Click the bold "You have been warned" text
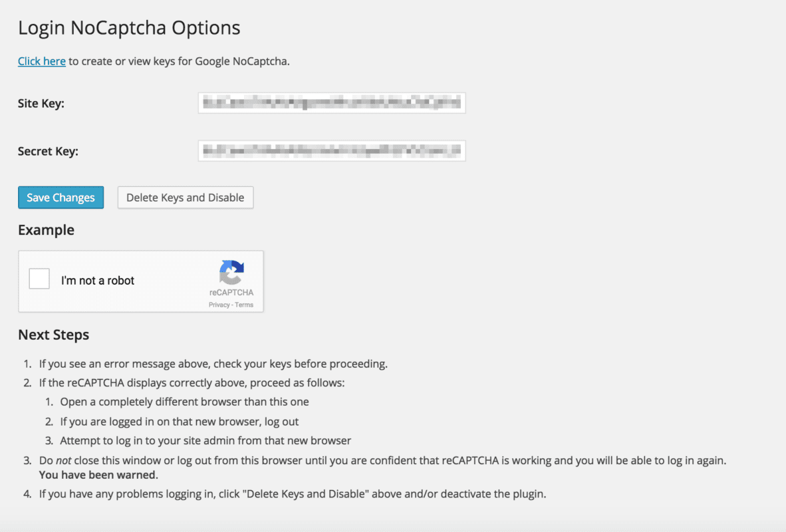The image size is (786, 532). click(98, 475)
